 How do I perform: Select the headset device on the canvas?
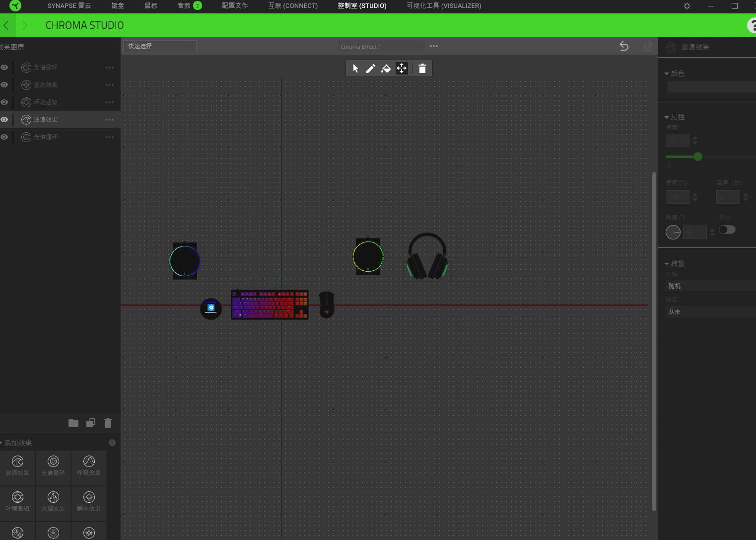click(x=427, y=256)
